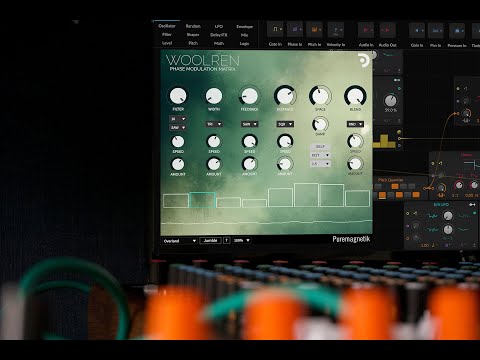Click the AMOUNT knob under the Blend column
The height and width of the screenshot is (360, 480).
[355, 164]
